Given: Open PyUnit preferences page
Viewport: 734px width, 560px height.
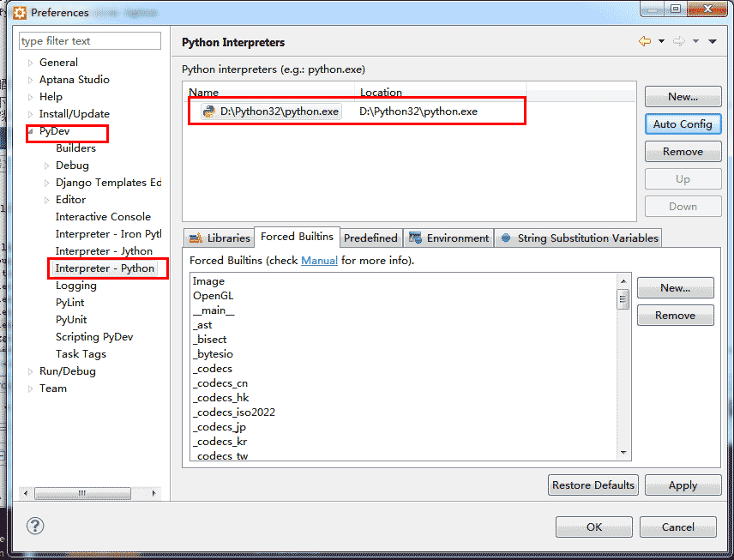Looking at the screenshot, I should 71,320.
